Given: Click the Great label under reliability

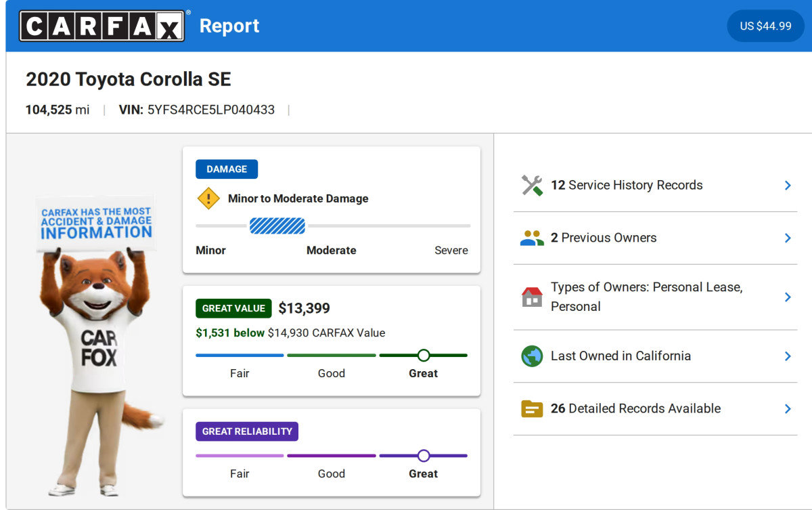Looking at the screenshot, I should click(424, 473).
